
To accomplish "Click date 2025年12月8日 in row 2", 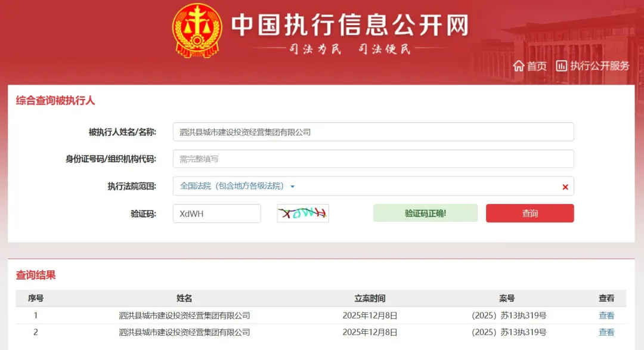I will click(370, 332).
